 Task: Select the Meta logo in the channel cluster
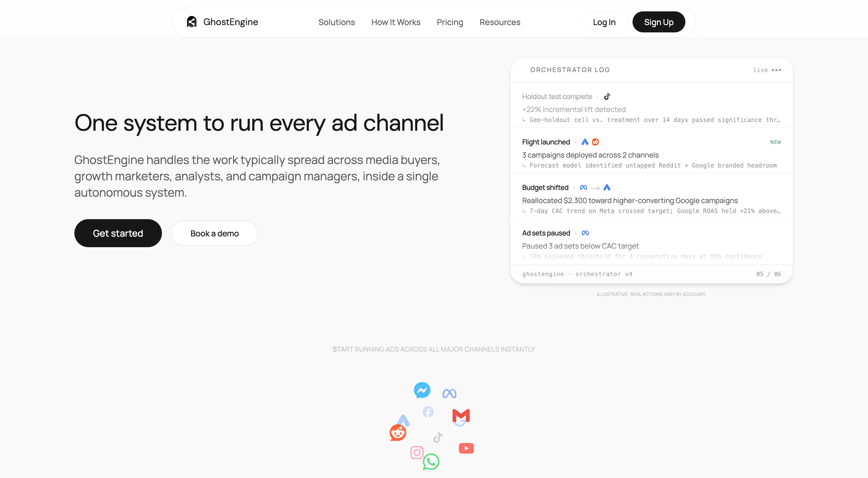tap(449, 393)
